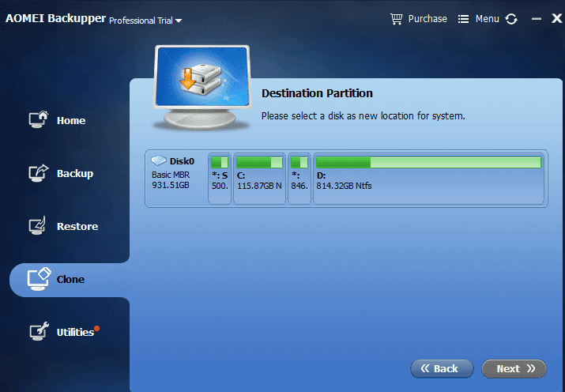This screenshot has height=392, width=565.
Task: Click the Basic MBR text
Action: tap(171, 175)
